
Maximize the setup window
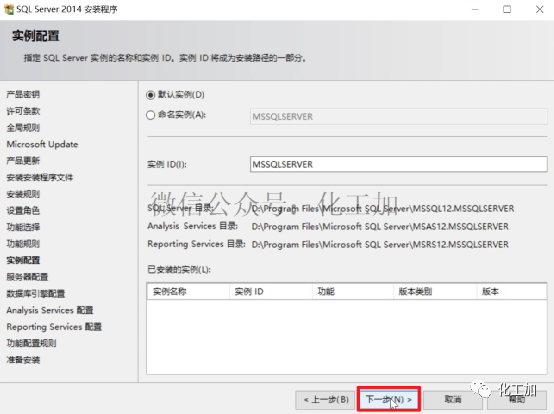coord(507,9)
